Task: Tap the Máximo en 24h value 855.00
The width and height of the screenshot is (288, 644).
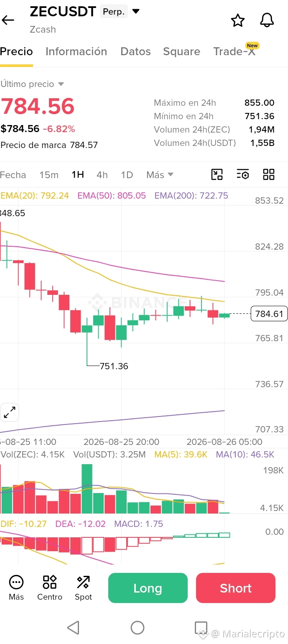Action: click(x=259, y=103)
